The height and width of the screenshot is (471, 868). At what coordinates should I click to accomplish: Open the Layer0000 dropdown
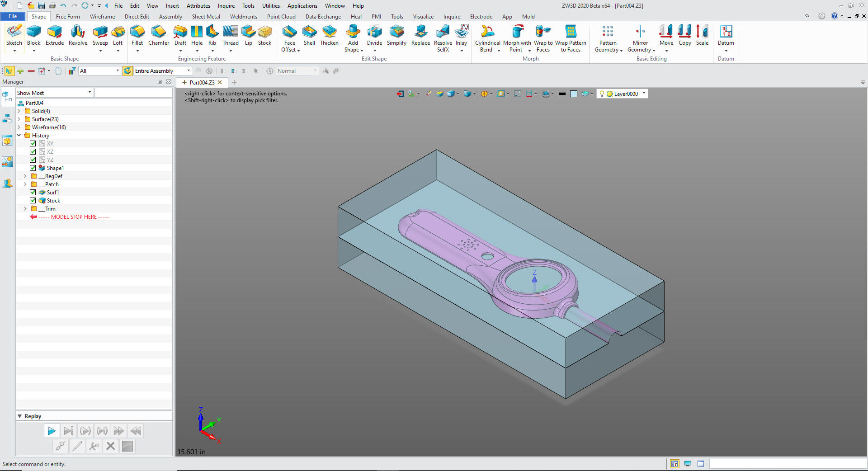644,94
